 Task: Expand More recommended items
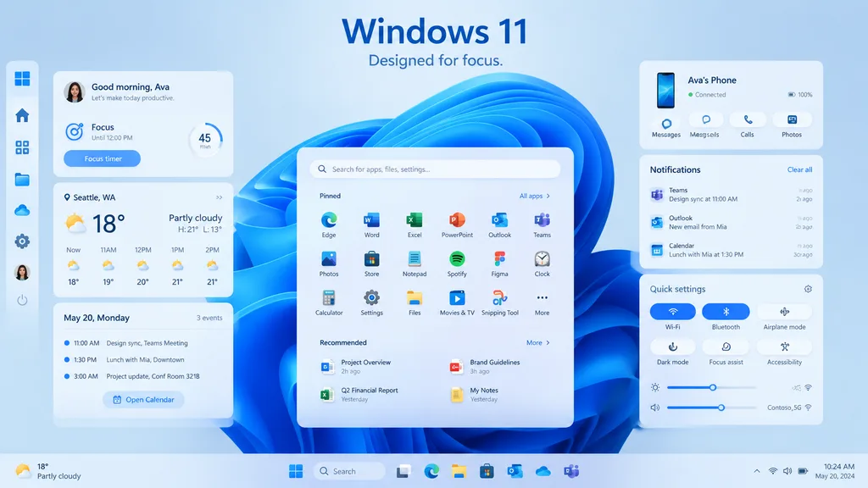click(x=537, y=342)
